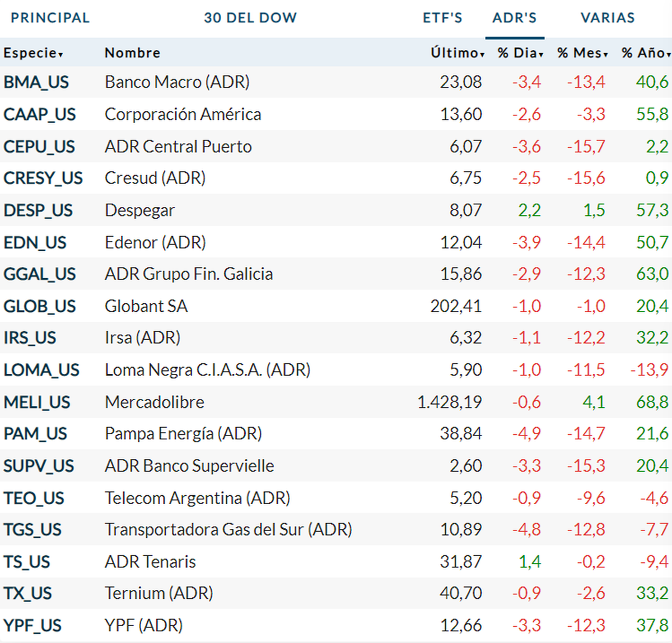Open the GLOB_US ticker link
The height and width of the screenshot is (643, 672).
pyautogui.click(x=39, y=307)
